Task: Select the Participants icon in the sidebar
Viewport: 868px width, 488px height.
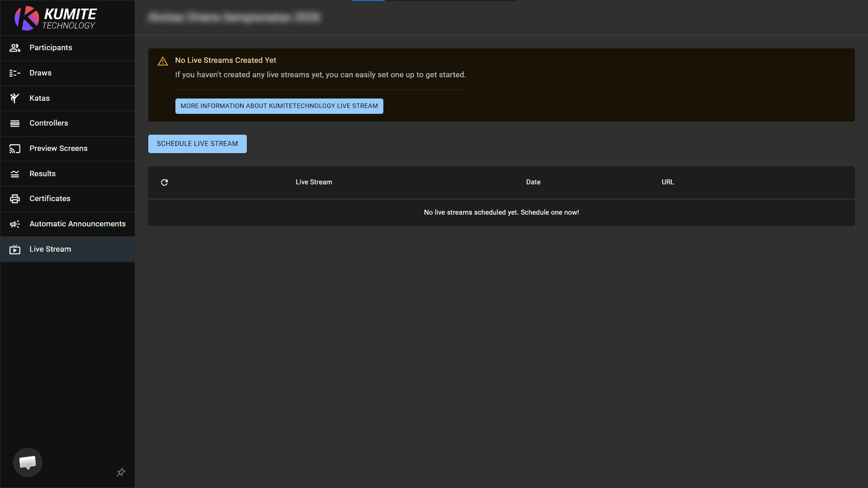Action: [15, 47]
